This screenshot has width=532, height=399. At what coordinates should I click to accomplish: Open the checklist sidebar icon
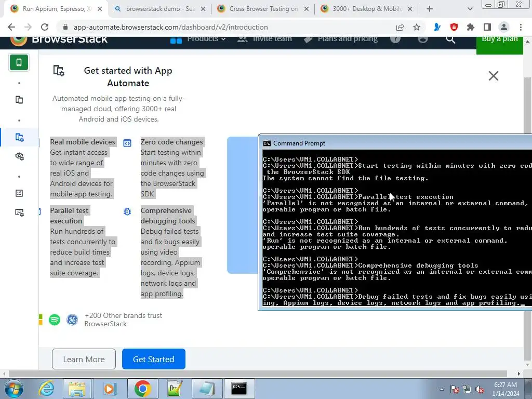click(x=19, y=193)
